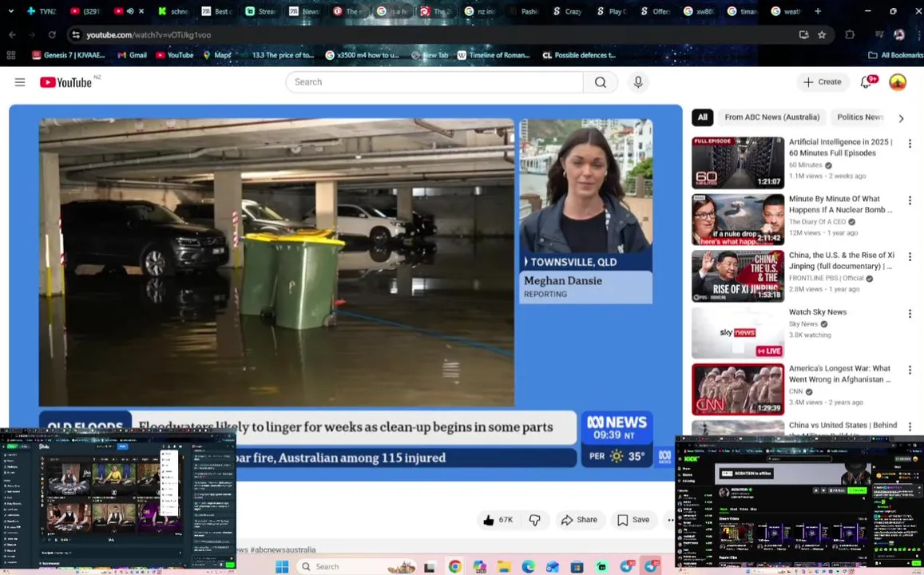Open more actions ellipsis beside Save
924x575 pixels.
pyautogui.click(x=670, y=520)
